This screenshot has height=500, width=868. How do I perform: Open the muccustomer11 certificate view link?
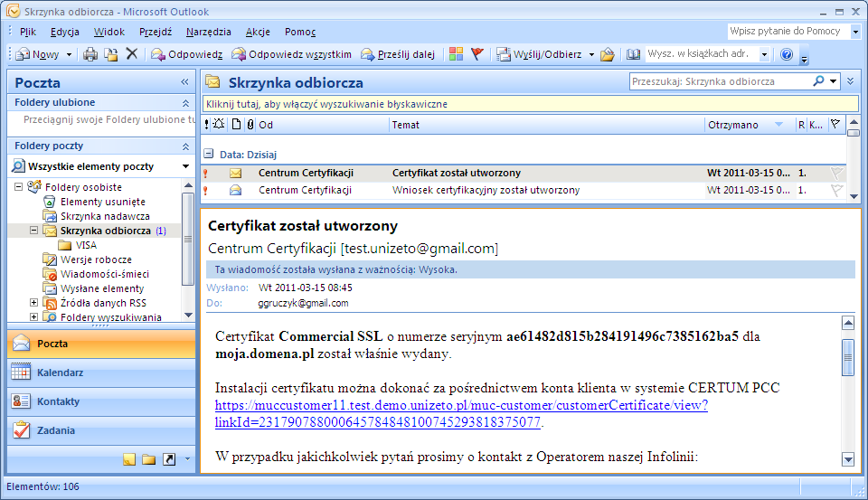[x=461, y=413]
